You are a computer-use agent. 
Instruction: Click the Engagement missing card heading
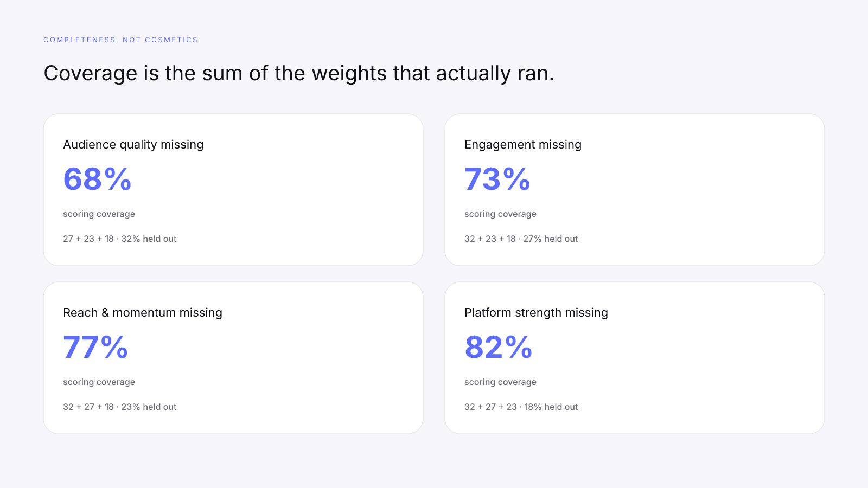pyautogui.click(x=523, y=145)
